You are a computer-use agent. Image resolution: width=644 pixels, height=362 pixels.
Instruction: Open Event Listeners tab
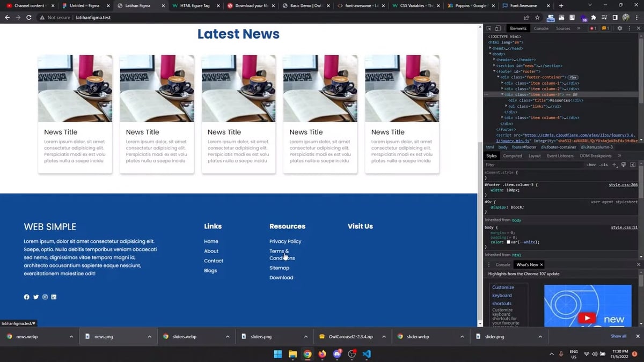[x=560, y=156]
